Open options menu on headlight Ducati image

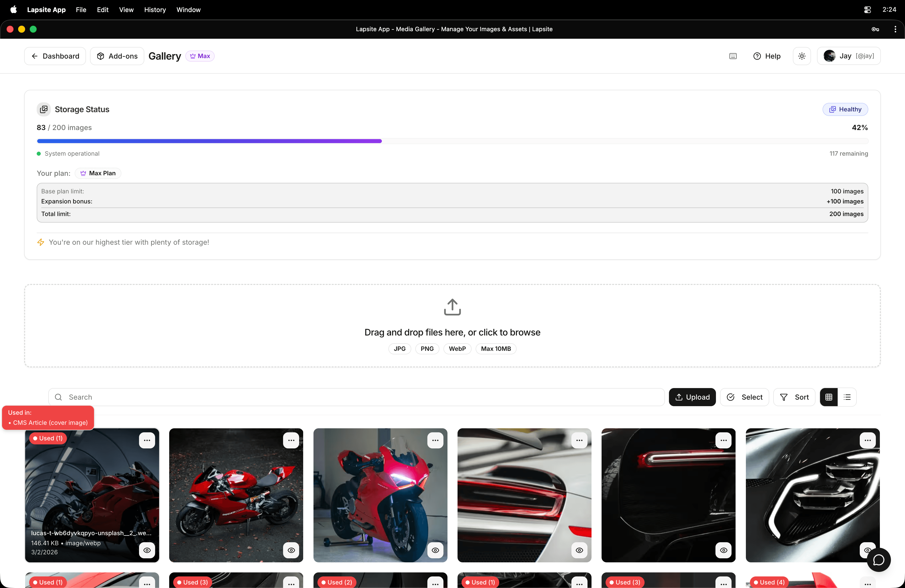point(435,440)
